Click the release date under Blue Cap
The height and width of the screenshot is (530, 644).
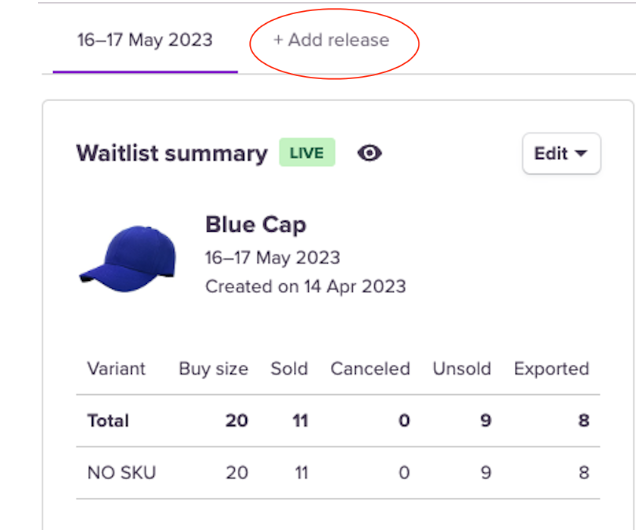pos(272,257)
